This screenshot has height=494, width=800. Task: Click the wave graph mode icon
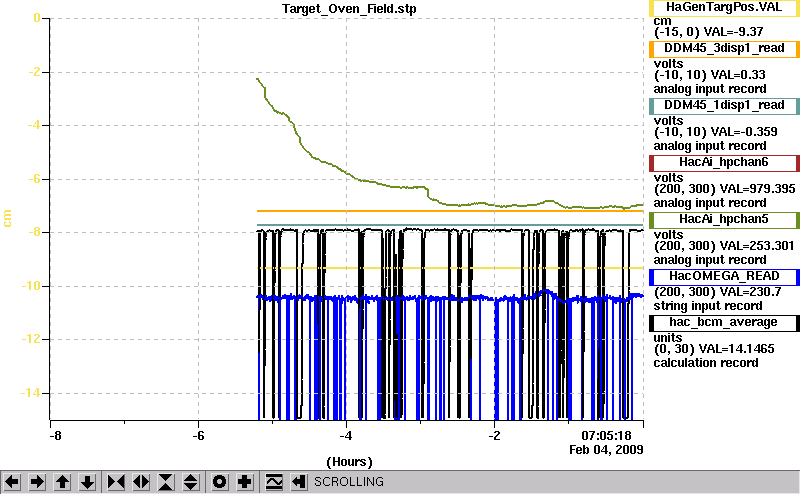(x=274, y=482)
